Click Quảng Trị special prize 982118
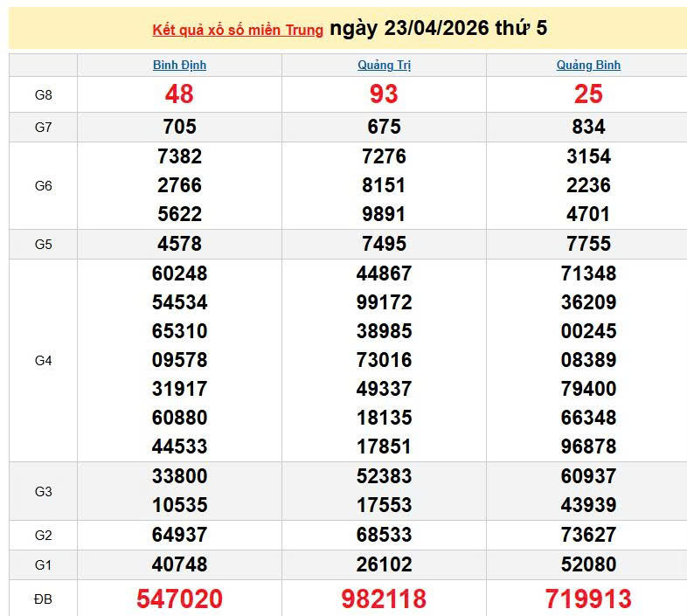This screenshot has width=687, height=616. coord(384,599)
